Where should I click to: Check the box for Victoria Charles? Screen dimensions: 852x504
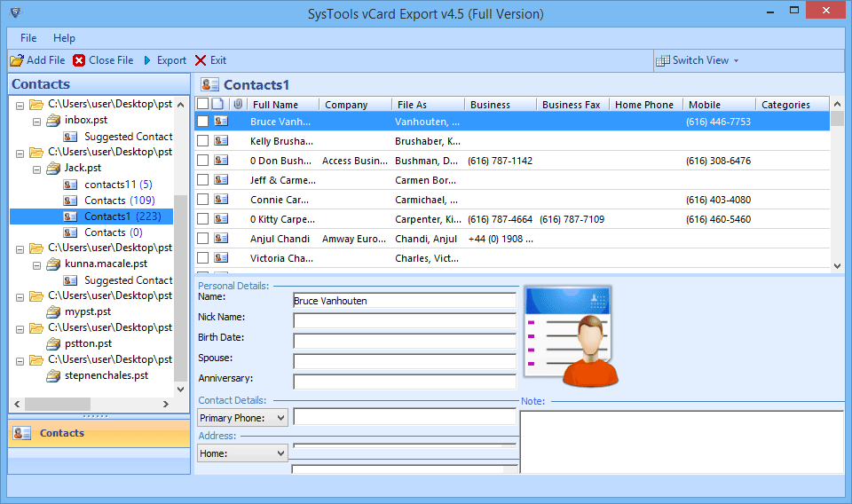coord(202,258)
